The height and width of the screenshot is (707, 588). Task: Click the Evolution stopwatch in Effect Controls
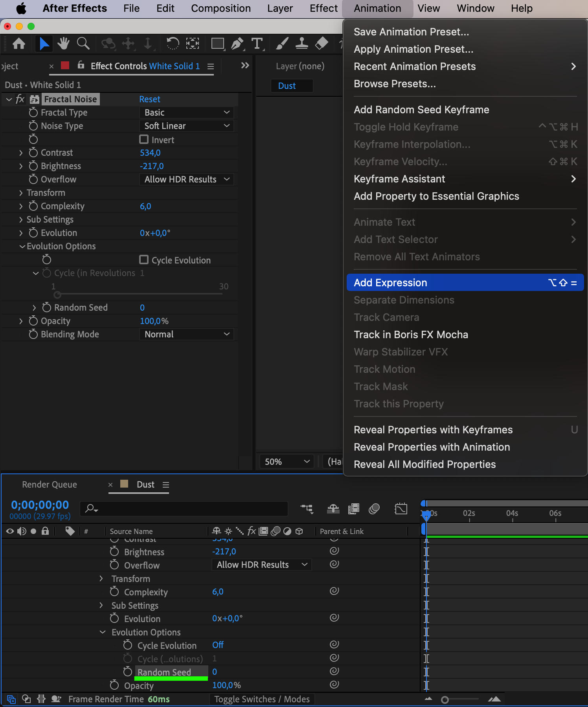[x=33, y=232]
